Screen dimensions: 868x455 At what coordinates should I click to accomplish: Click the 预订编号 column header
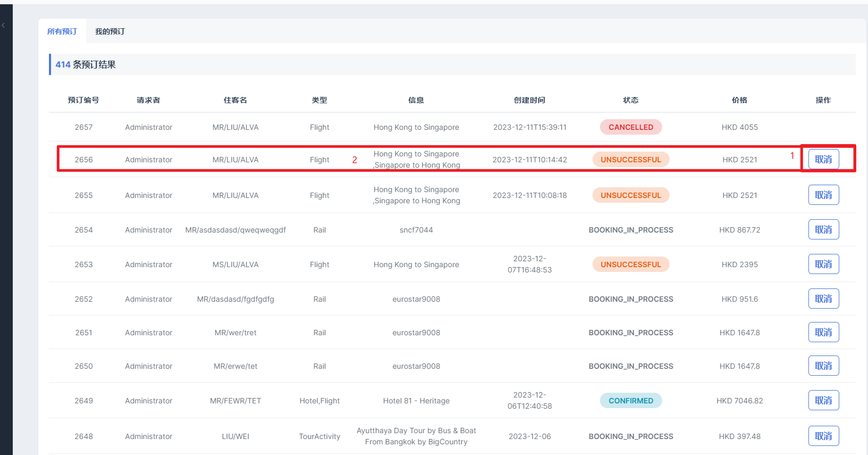(84, 100)
